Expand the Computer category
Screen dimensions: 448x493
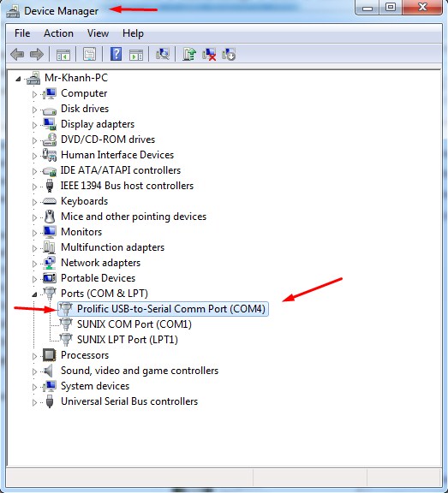[34, 94]
